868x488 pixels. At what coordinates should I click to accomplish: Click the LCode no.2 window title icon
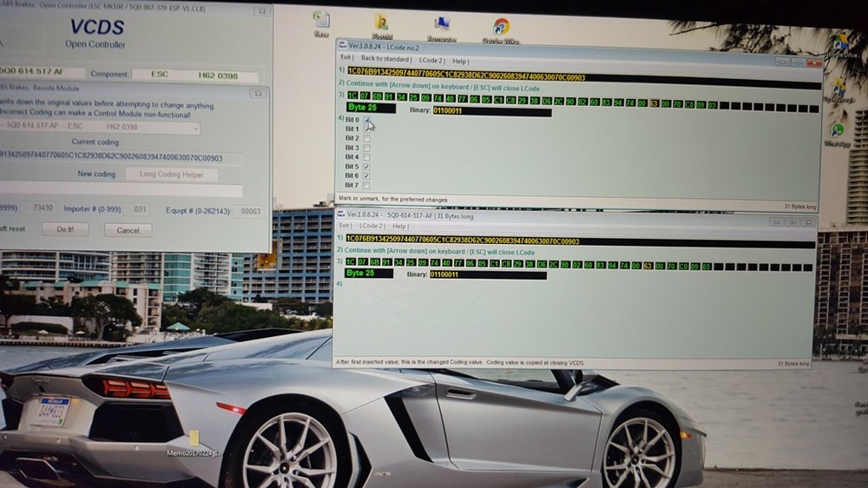pyautogui.click(x=342, y=45)
